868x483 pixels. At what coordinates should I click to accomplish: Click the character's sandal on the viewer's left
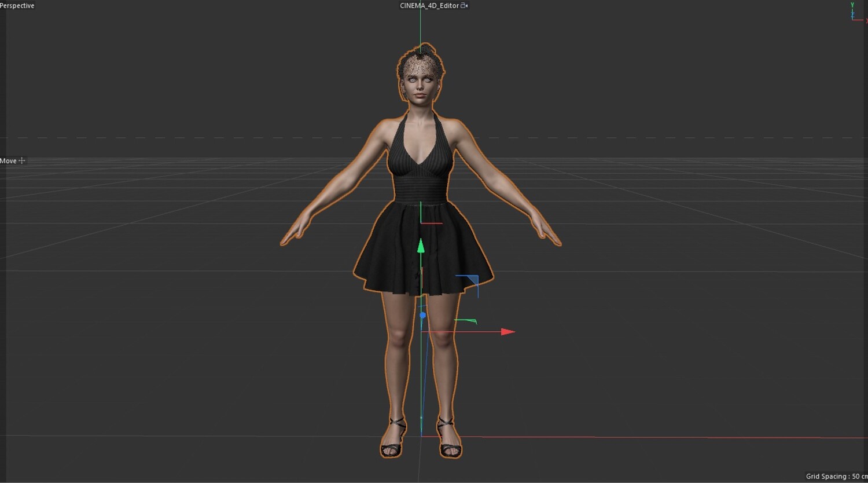click(393, 438)
